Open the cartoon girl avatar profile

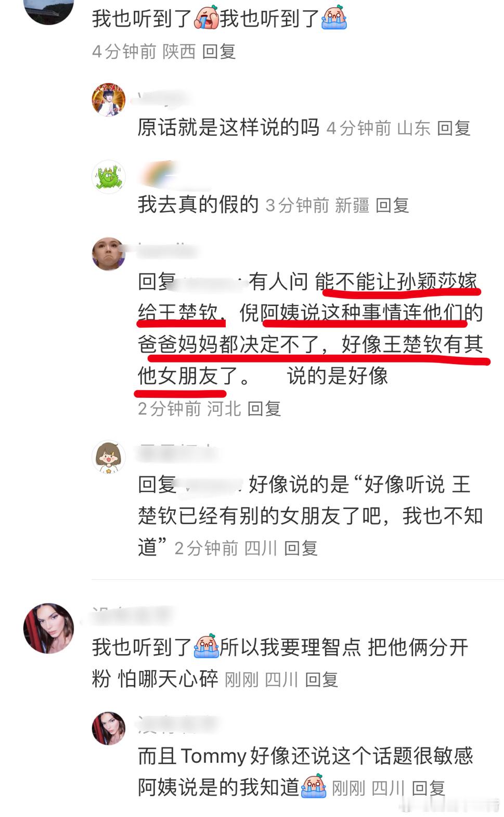coord(109,457)
